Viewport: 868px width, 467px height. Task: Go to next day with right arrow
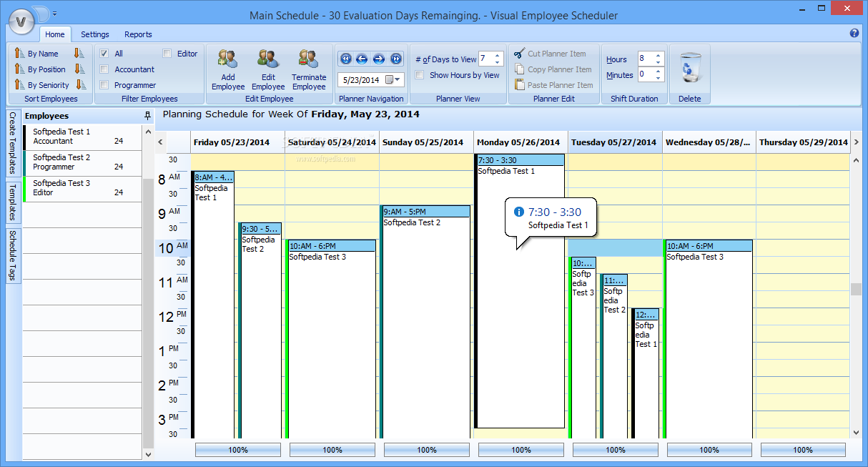(x=379, y=59)
